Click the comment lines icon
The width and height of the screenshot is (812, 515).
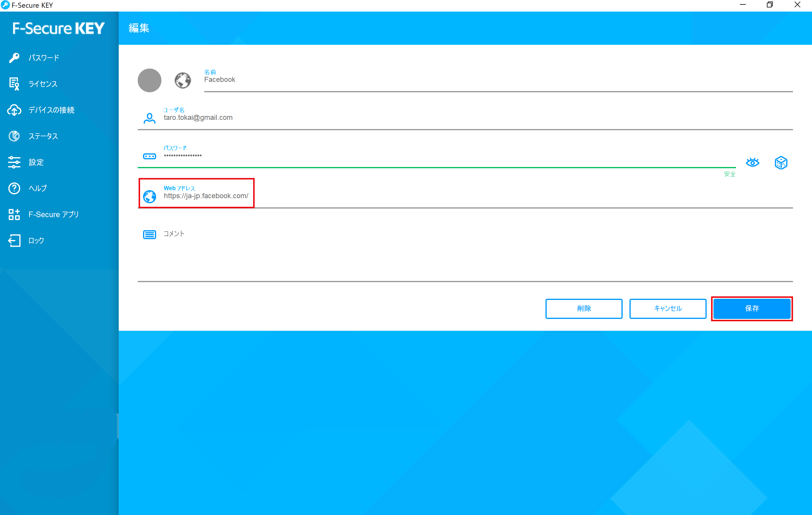(149, 234)
